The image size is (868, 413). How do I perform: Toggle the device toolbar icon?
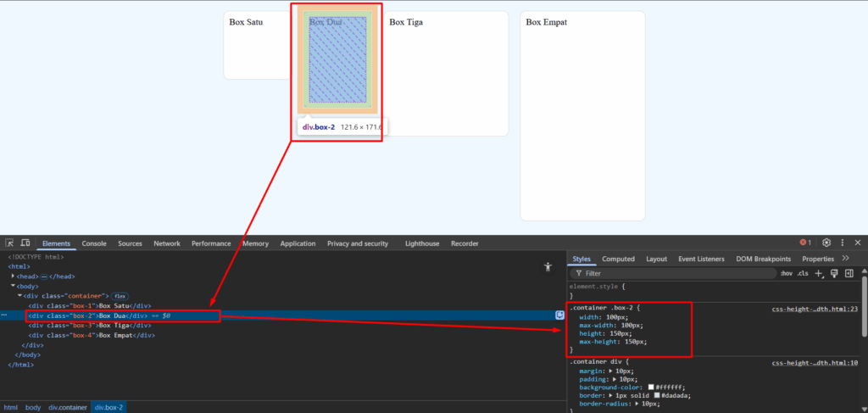point(25,243)
